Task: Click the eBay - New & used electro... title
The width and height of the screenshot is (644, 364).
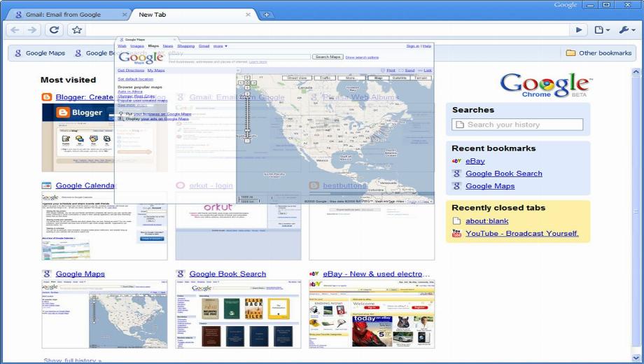Action: [376, 274]
